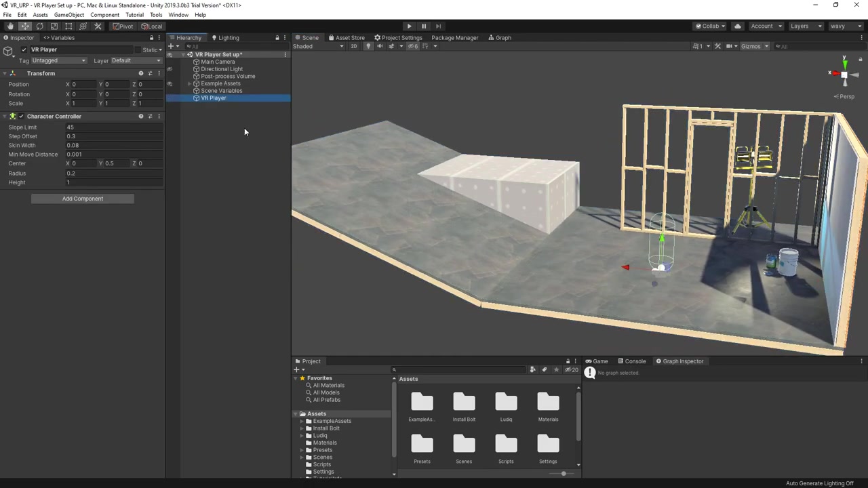The image size is (868, 488).
Task: Enable the Character Controller component
Action: 20,116
